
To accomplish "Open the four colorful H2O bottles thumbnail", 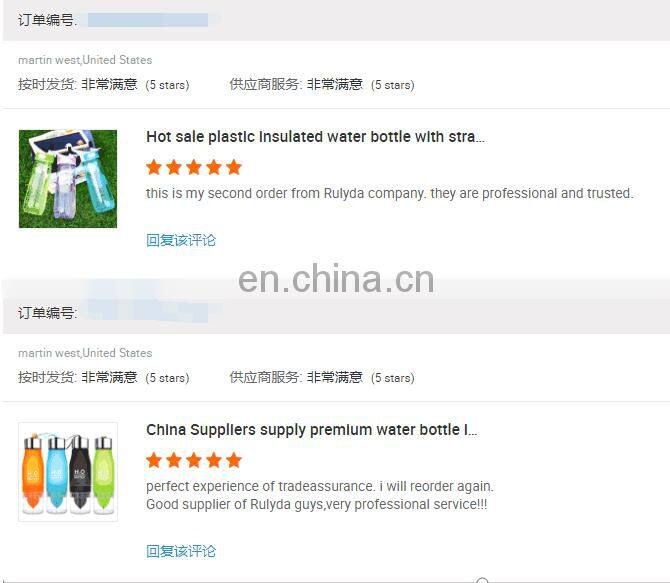I will point(68,472).
